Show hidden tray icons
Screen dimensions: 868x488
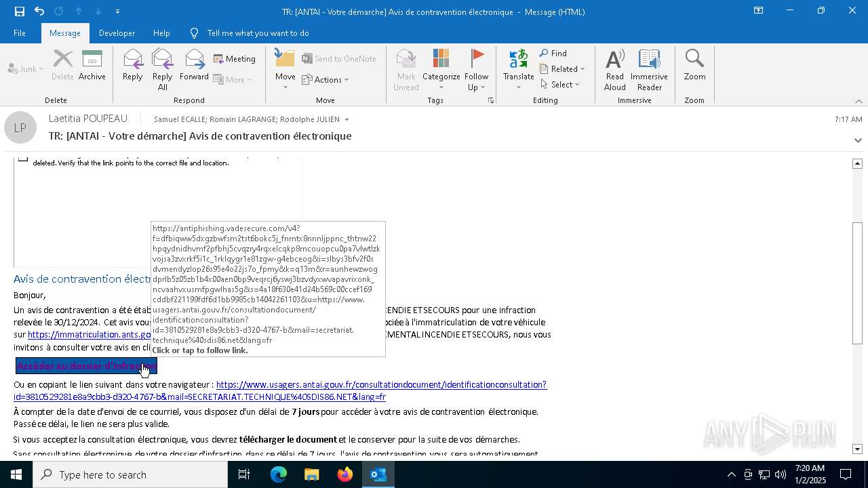(731, 474)
